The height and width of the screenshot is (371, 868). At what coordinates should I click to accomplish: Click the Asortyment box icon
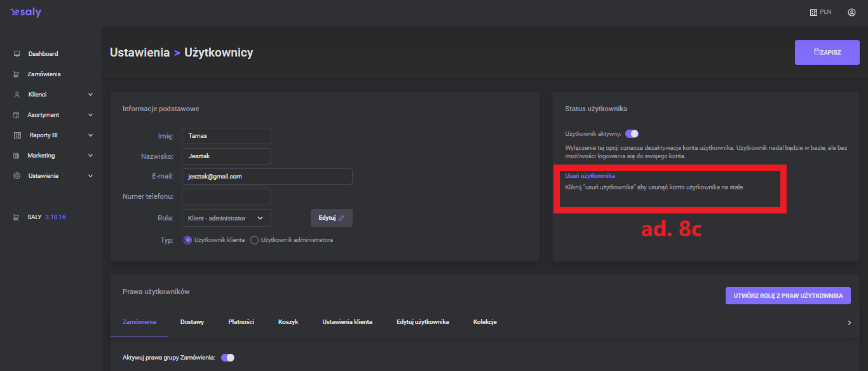[x=17, y=115]
